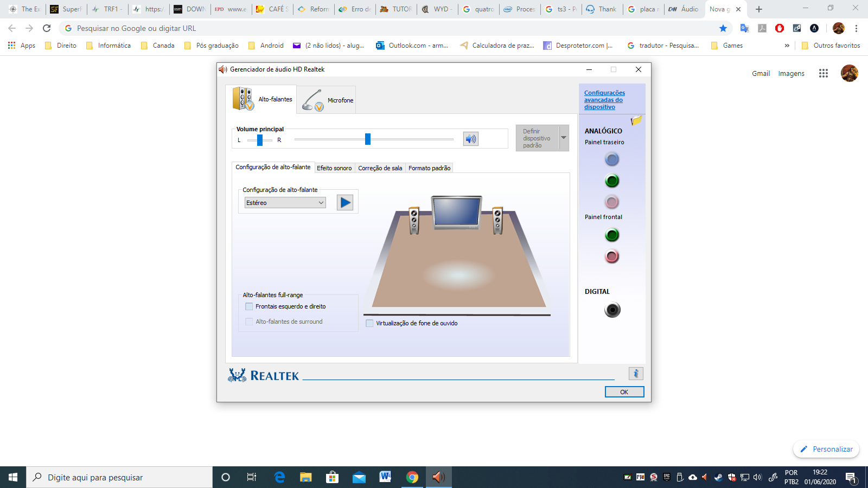Click the Realtek logo
868x488 pixels.
coord(264,375)
